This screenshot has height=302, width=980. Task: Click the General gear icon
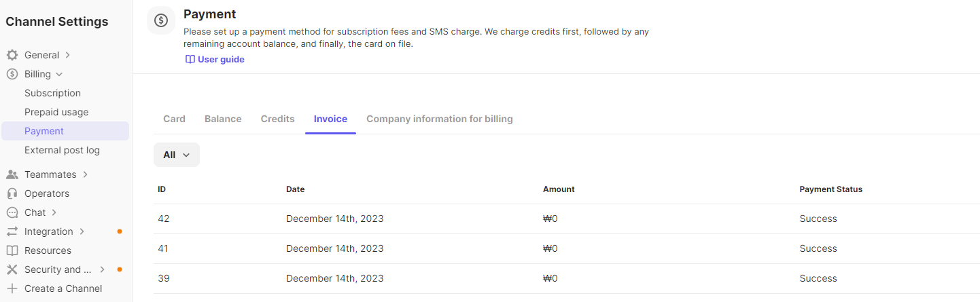pyautogui.click(x=12, y=55)
